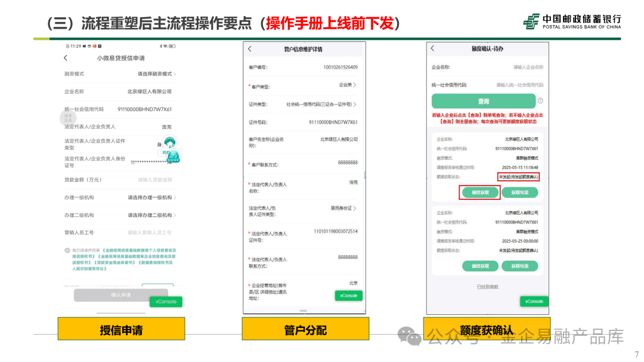Click the battery icon in the phone status bar

point(172,46)
